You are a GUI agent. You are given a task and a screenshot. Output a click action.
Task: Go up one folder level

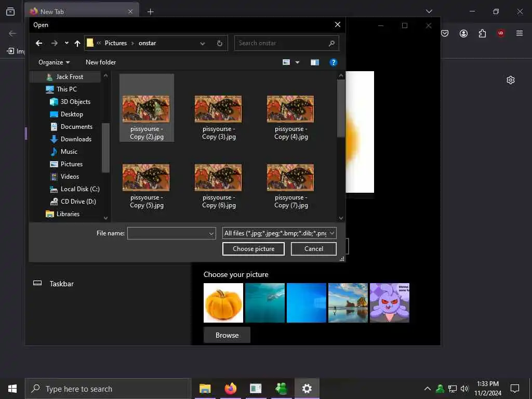pyautogui.click(x=77, y=43)
